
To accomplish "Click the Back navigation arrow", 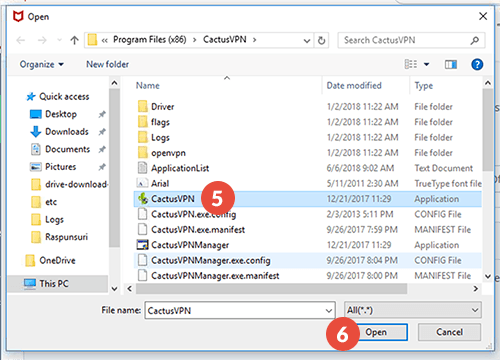I will (x=21, y=41).
